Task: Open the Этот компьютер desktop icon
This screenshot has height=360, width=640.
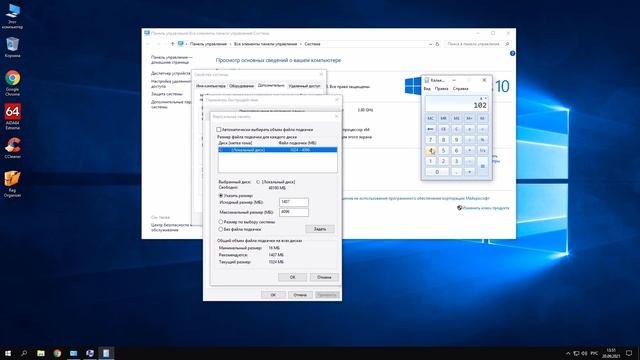Action: [12, 16]
